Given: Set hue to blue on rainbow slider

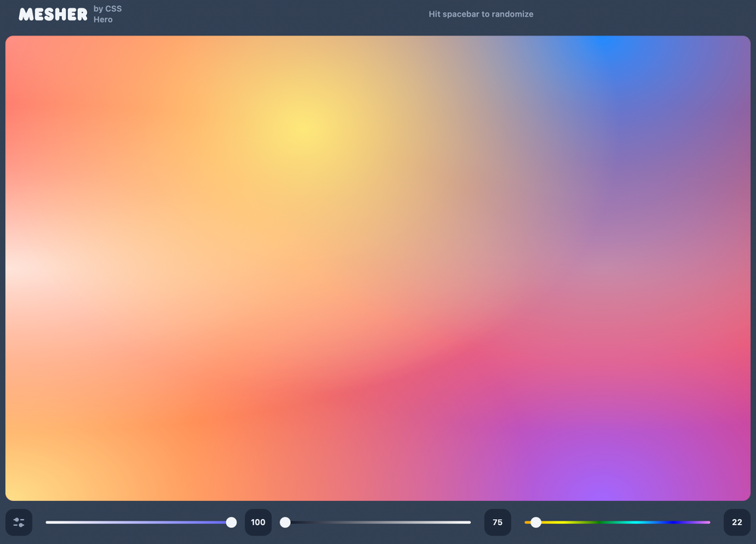Looking at the screenshot, I should pyautogui.click(x=671, y=522).
